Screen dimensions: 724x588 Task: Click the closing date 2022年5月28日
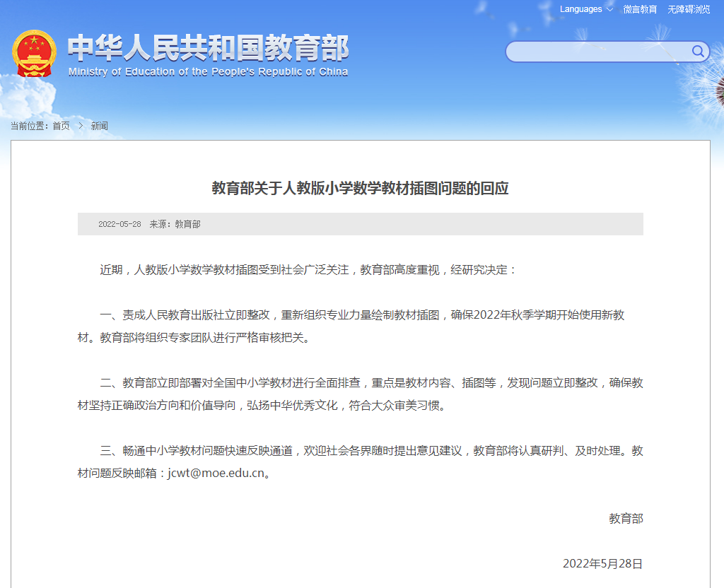pyautogui.click(x=602, y=563)
